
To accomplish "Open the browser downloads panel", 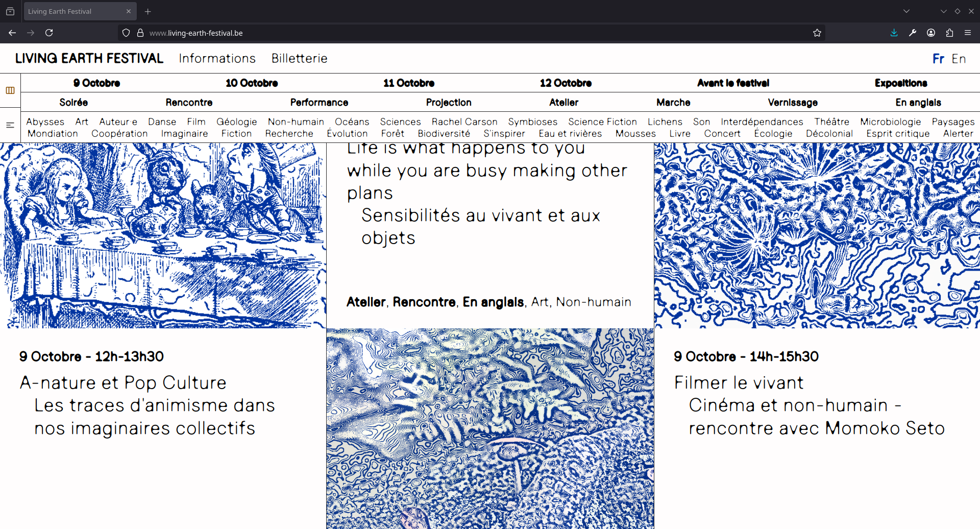I will [x=894, y=33].
